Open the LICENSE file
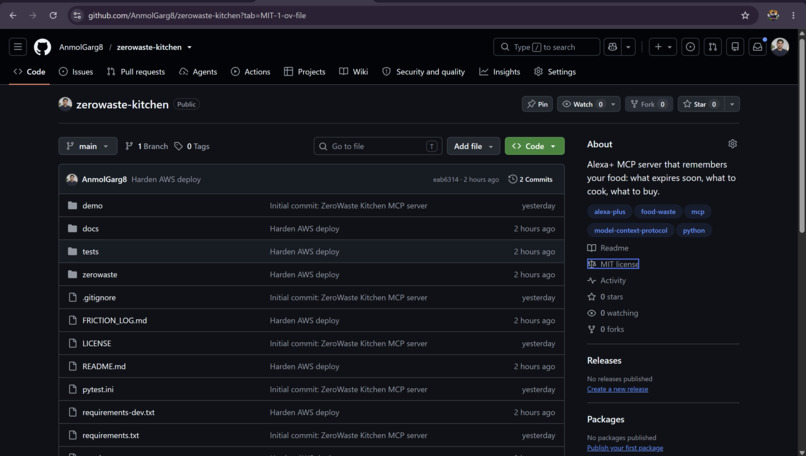Image resolution: width=806 pixels, height=456 pixels. tap(97, 343)
